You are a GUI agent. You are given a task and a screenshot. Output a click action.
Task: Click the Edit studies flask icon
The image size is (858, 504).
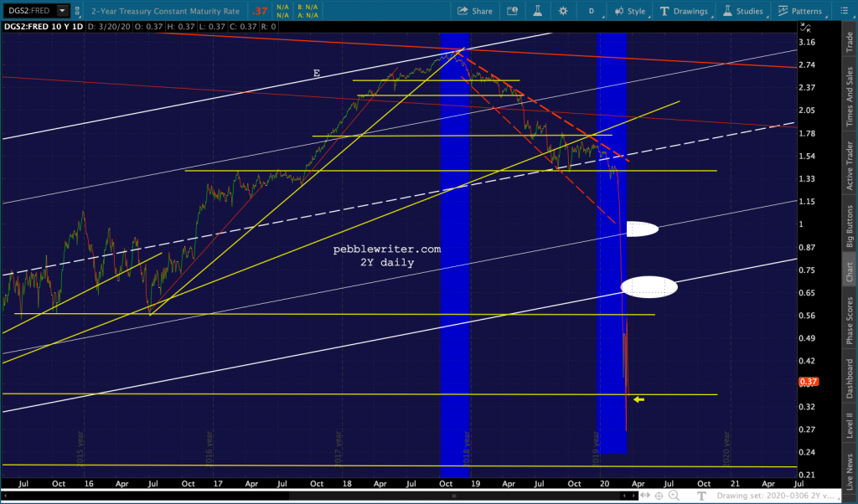[x=538, y=11]
